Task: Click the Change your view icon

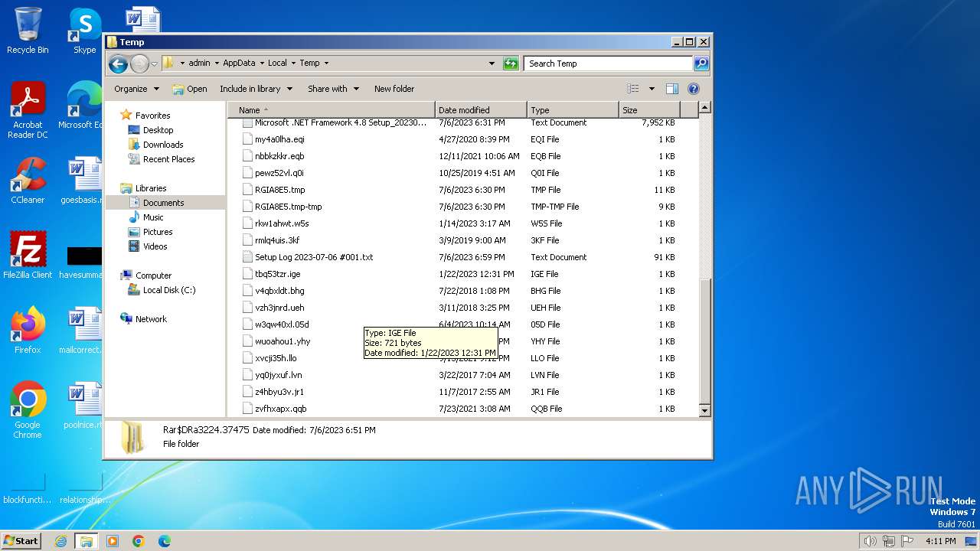Action: tap(633, 89)
